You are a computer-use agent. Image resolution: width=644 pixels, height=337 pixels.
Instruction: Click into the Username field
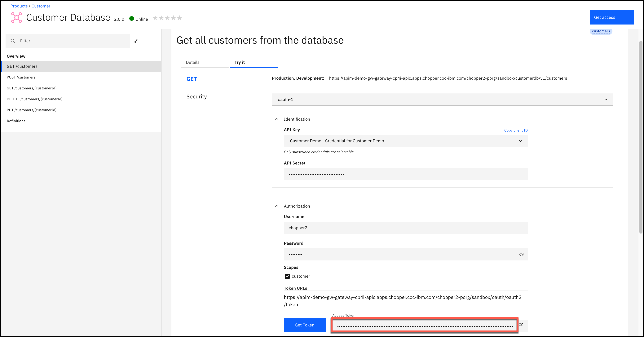[406, 228]
